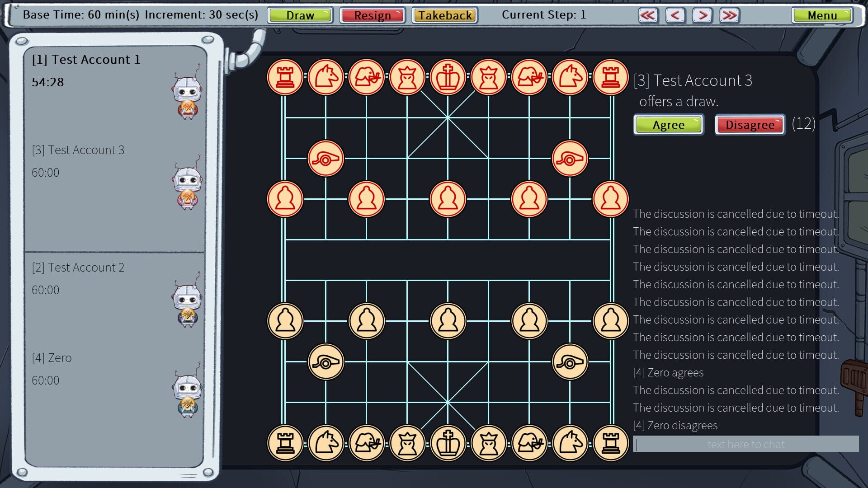This screenshot has height=488, width=868.
Task: Select a black soldier on the fourth rank
Action: coord(448,321)
